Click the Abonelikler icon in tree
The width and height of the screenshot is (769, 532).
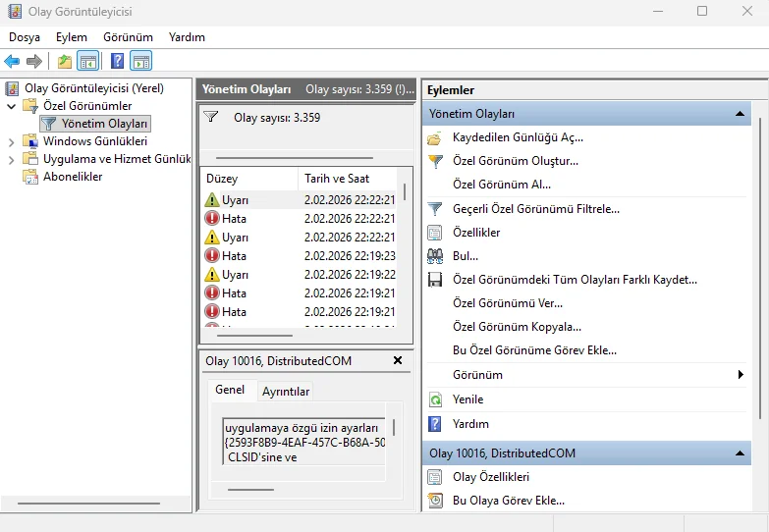point(30,177)
